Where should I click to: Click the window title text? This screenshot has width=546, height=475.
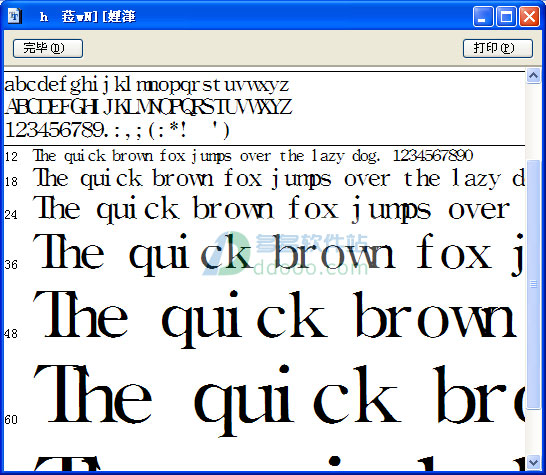click(x=87, y=16)
